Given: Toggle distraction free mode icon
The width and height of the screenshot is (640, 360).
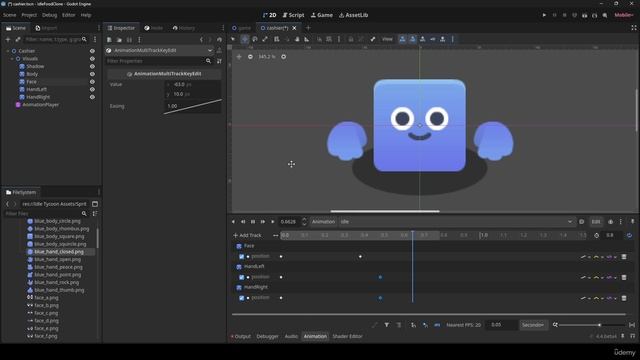Looking at the screenshot, I should pyautogui.click(x=633, y=28).
